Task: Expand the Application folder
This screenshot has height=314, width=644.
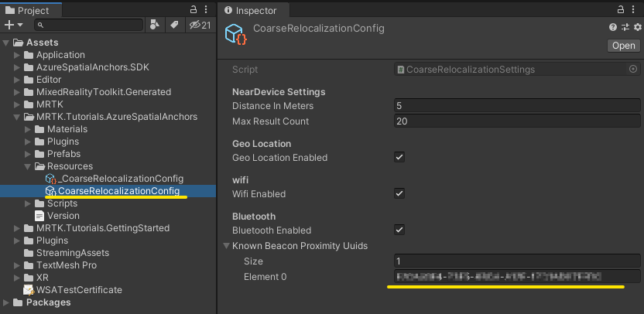Action: click(x=17, y=55)
